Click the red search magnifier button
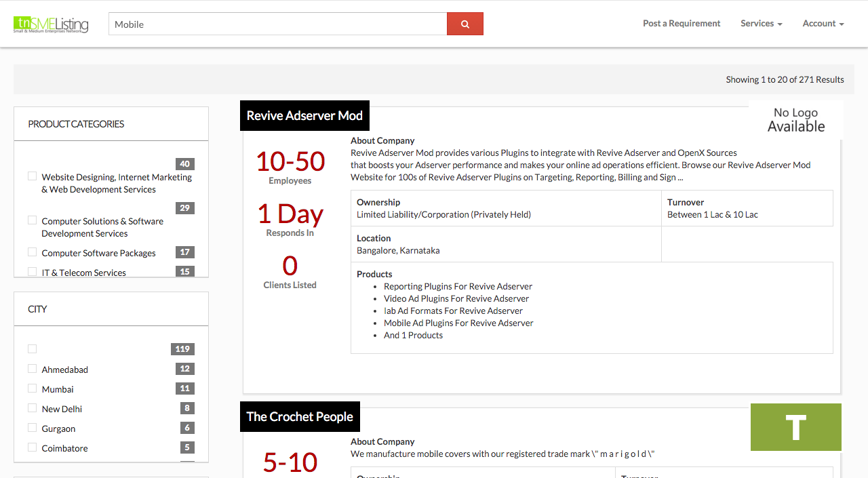 (x=465, y=24)
